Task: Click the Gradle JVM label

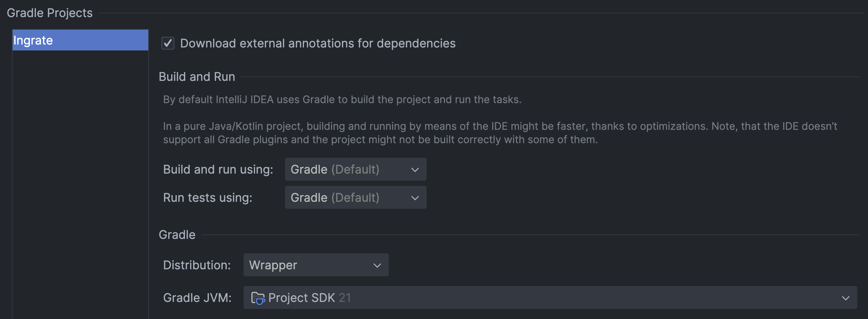Action: (197, 298)
